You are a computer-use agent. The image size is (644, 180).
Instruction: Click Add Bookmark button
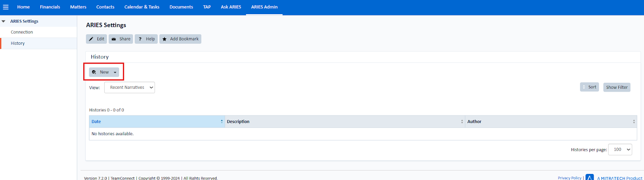click(x=180, y=39)
